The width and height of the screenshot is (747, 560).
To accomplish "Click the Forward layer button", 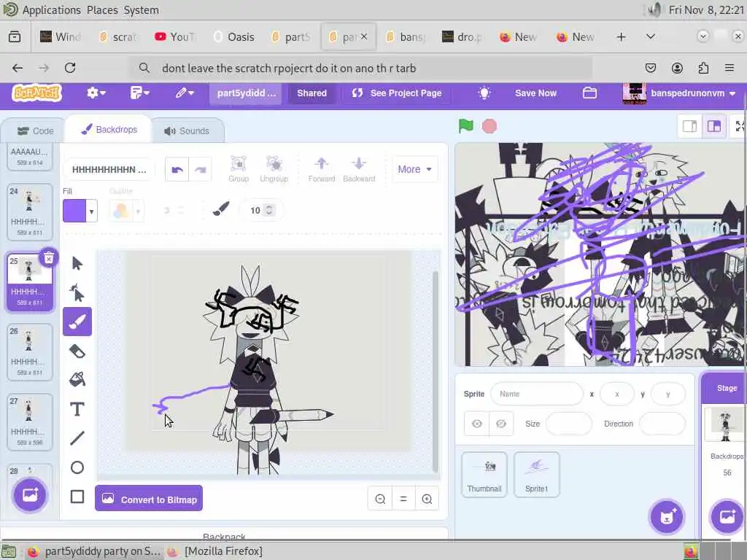I will click(x=322, y=169).
